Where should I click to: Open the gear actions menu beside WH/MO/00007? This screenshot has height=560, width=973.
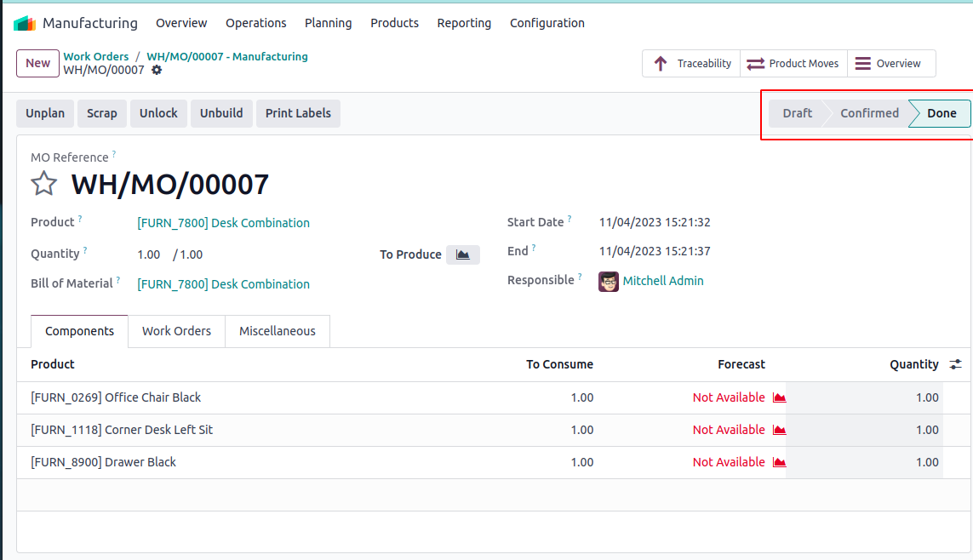tap(157, 70)
